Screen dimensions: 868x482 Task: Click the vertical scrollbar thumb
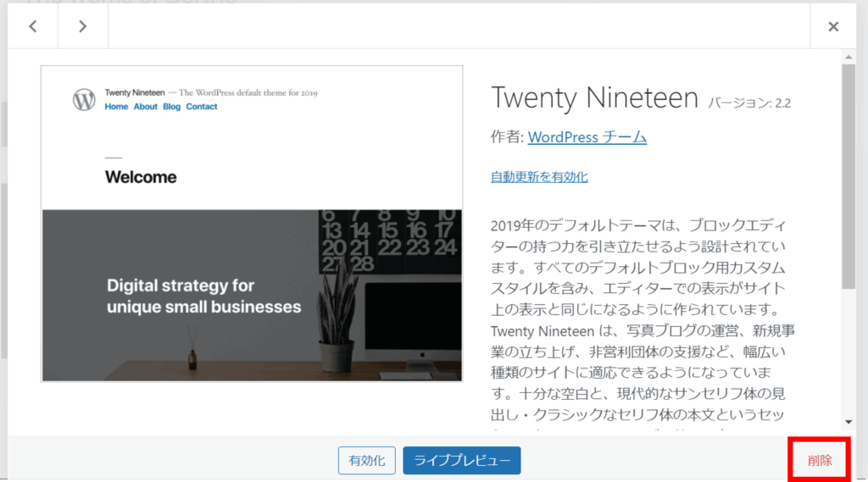tap(849, 176)
